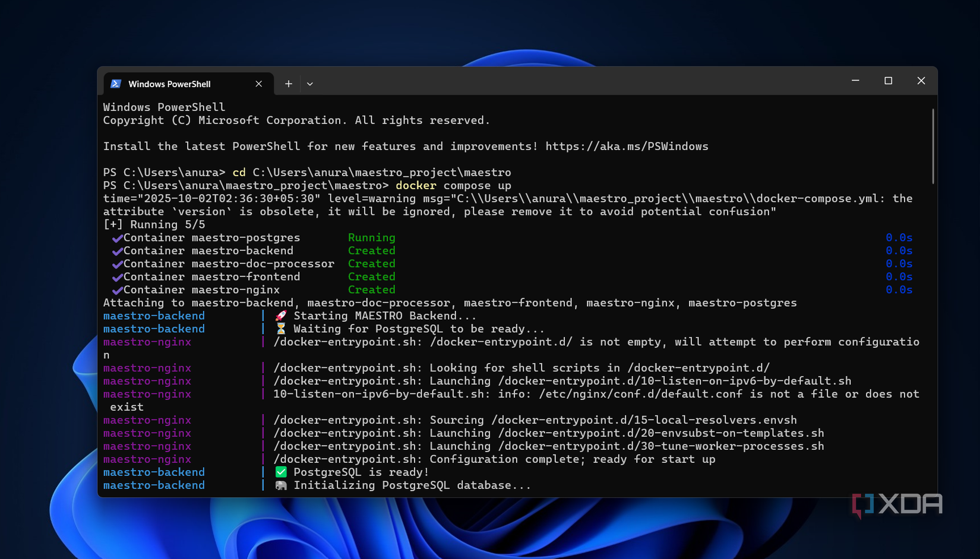Click the checkmark beside Container maestro-backend
The image size is (980, 559).
point(118,251)
